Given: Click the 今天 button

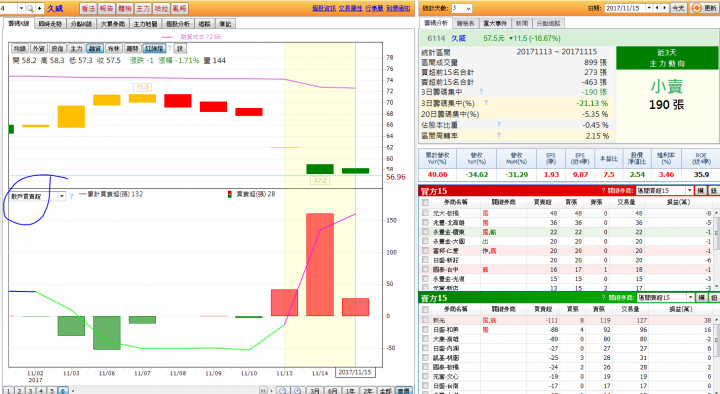Looking at the screenshot, I should coord(678,8).
